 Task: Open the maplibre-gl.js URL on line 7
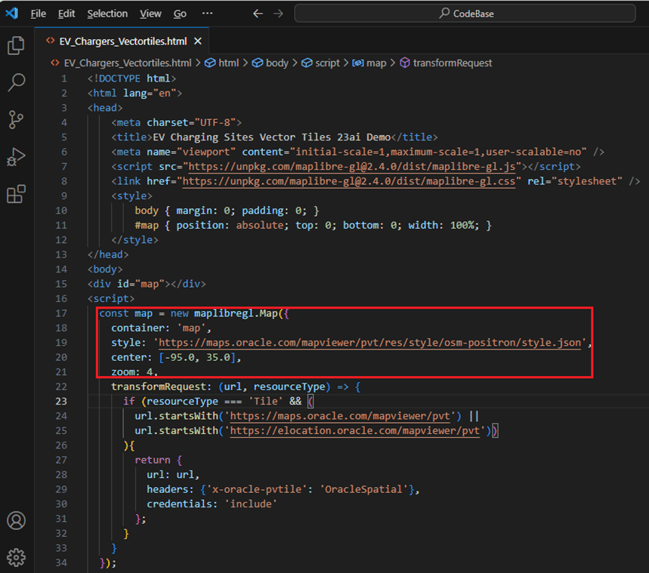pyautogui.click(x=352, y=166)
